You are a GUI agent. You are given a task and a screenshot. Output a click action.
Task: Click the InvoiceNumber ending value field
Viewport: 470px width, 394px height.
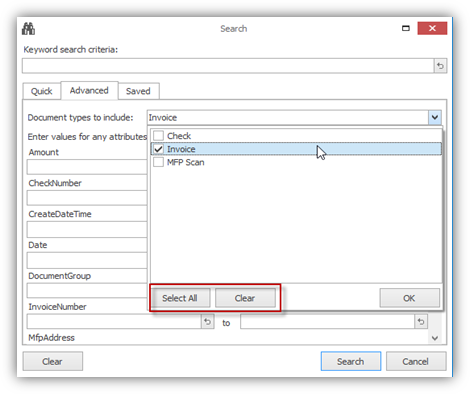click(328, 322)
